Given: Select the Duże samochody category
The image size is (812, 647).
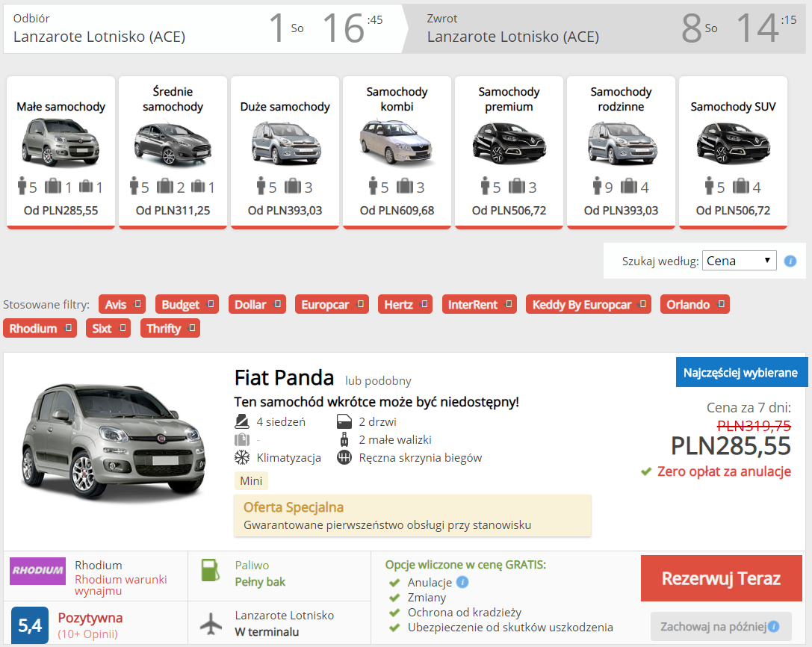Looking at the screenshot, I should pos(285,152).
